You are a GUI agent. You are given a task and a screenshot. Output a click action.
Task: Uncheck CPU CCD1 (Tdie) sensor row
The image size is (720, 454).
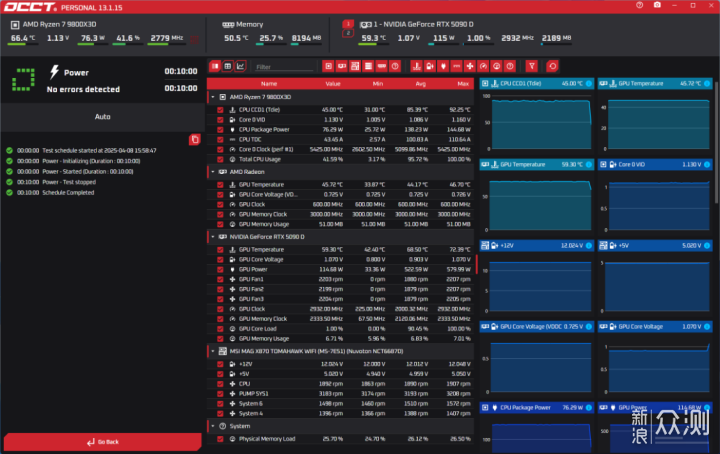[220, 110]
